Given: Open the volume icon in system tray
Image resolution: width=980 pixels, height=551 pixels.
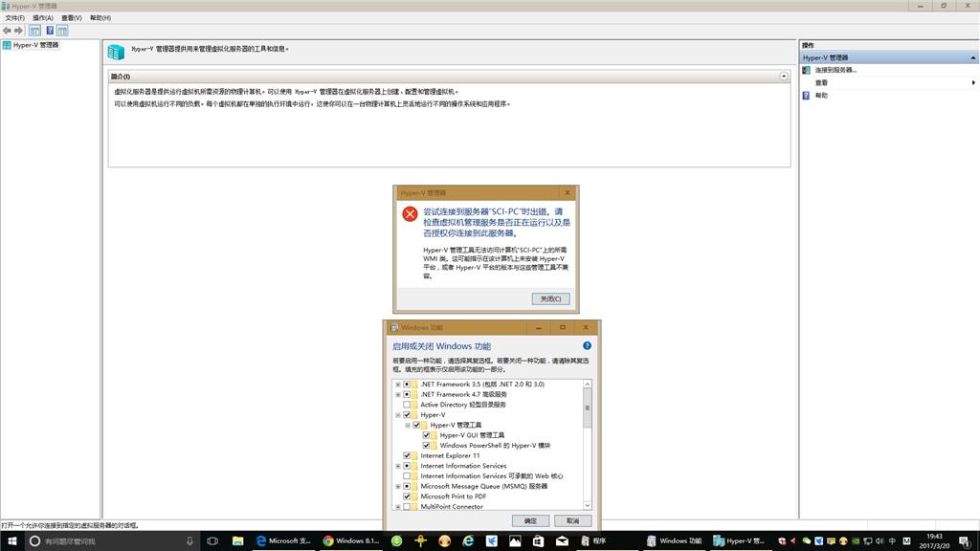Looking at the screenshot, I should (880, 541).
